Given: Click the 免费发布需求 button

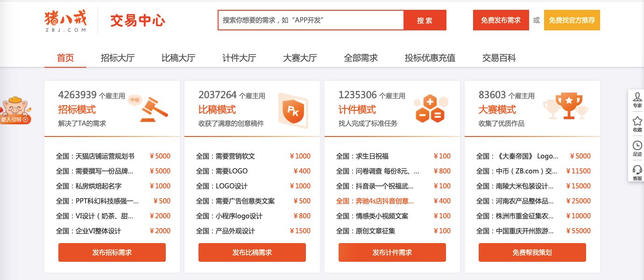Looking at the screenshot, I should (x=501, y=20).
